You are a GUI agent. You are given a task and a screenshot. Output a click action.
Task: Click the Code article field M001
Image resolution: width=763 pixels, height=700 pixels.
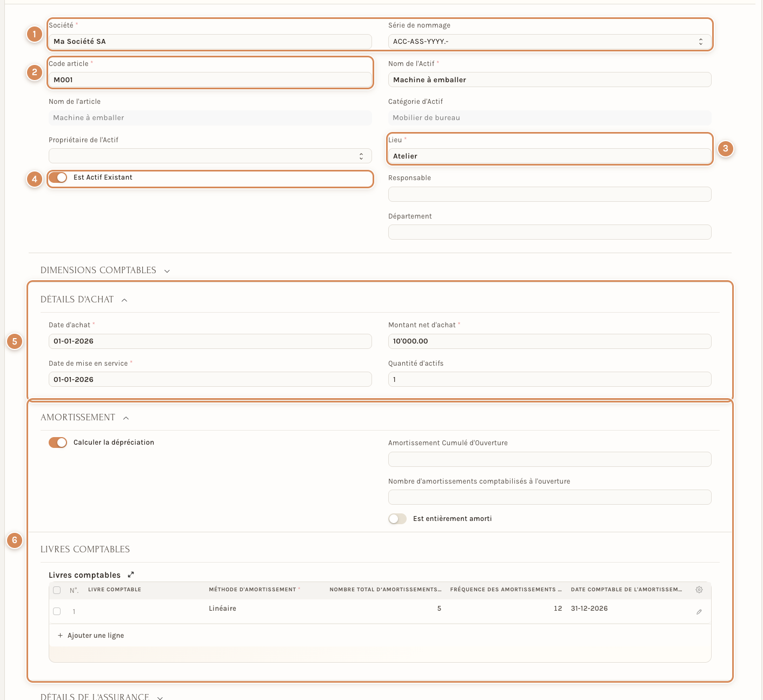(x=210, y=80)
